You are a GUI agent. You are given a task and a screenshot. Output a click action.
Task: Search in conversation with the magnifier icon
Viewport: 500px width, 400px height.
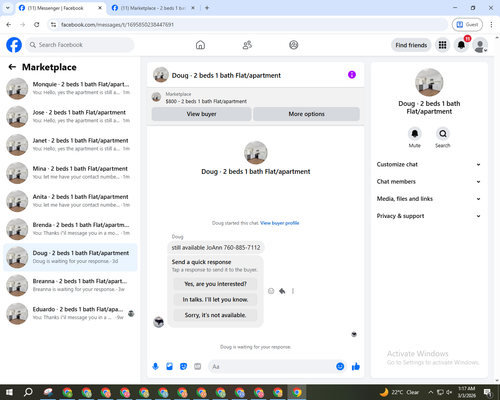coord(443,134)
